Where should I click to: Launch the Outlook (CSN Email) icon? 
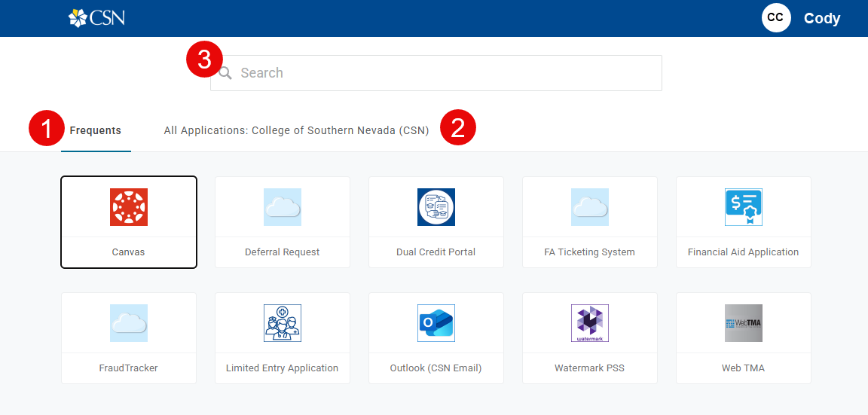tap(436, 323)
